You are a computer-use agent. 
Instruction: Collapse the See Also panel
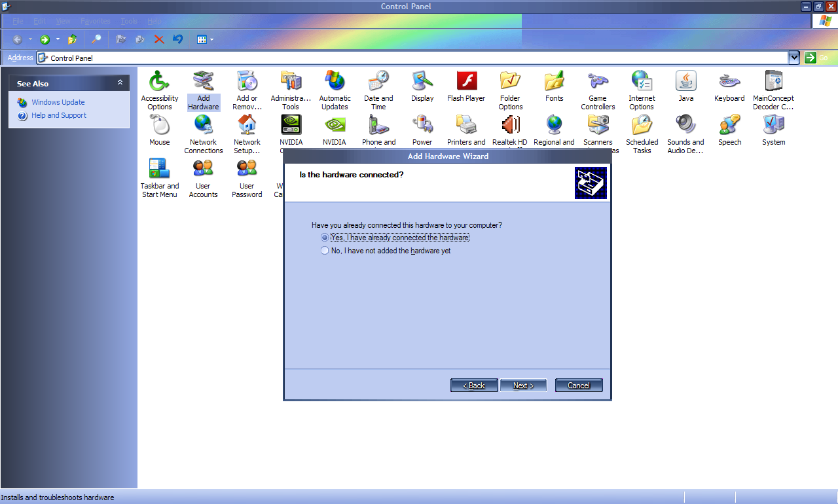point(119,83)
